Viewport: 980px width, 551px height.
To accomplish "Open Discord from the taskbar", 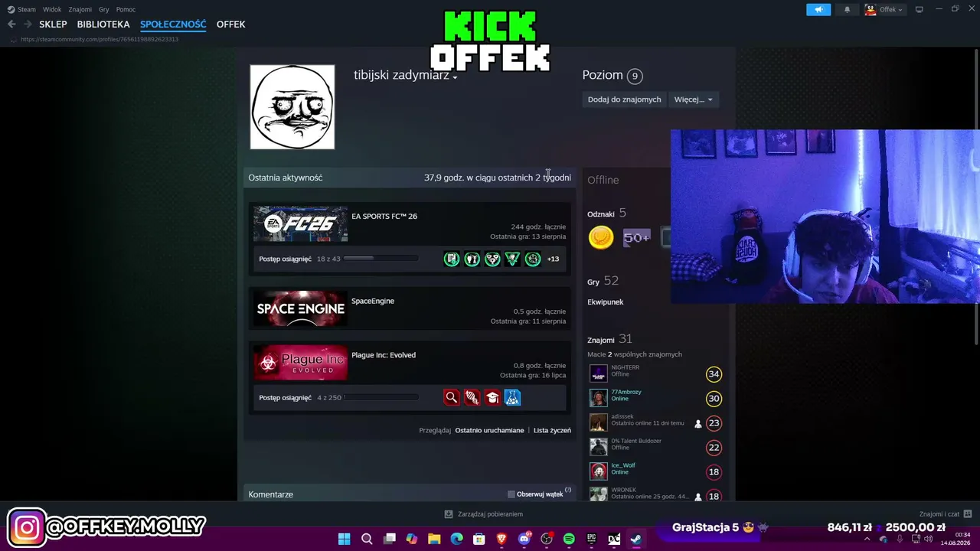I will click(524, 539).
